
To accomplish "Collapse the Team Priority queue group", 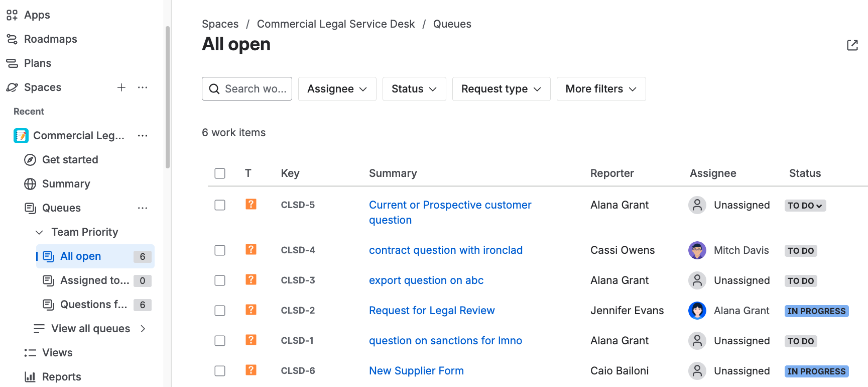I will (39, 232).
